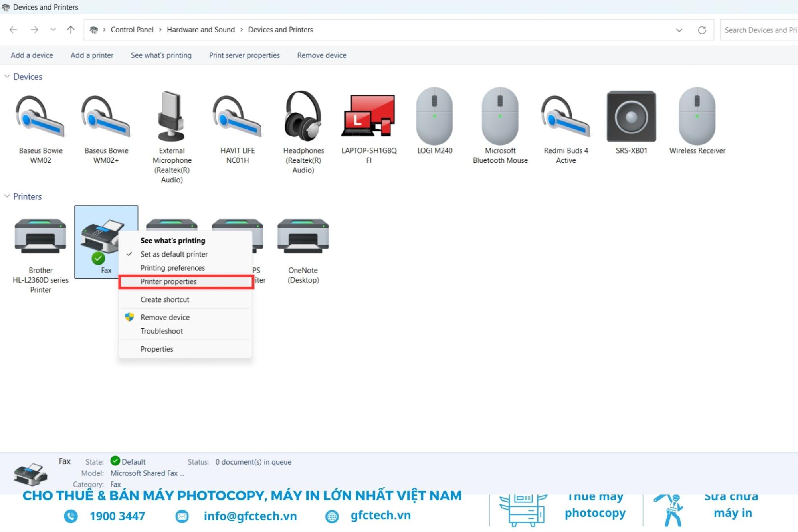798x532 pixels.
Task: Click Remove device in toolbar
Action: (322, 55)
